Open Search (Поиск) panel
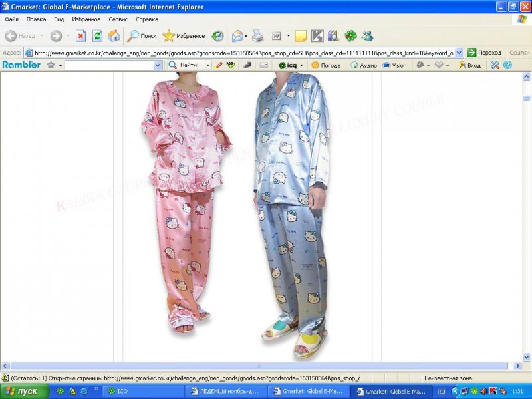This screenshot has height=399, width=532. pyautogui.click(x=142, y=36)
